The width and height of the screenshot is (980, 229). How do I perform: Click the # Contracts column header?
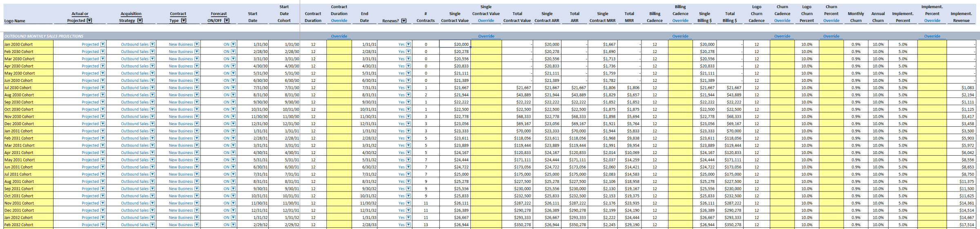425,17
